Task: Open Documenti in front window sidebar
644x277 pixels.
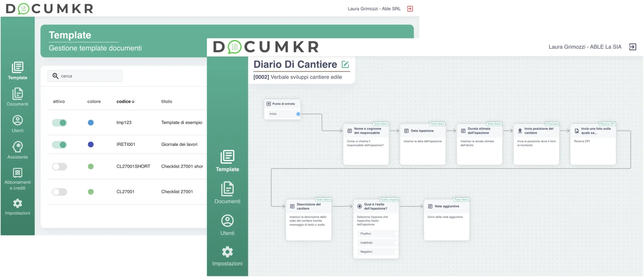Action: coord(227,193)
